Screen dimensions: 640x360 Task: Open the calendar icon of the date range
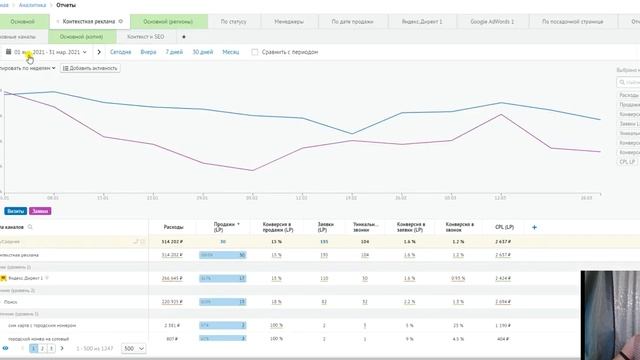tap(8, 52)
